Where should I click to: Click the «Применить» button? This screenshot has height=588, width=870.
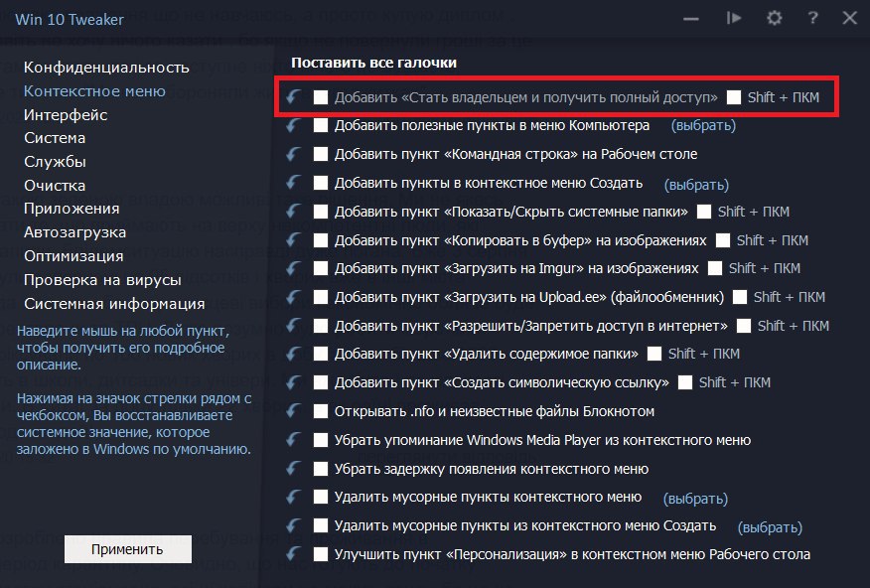tap(127, 549)
